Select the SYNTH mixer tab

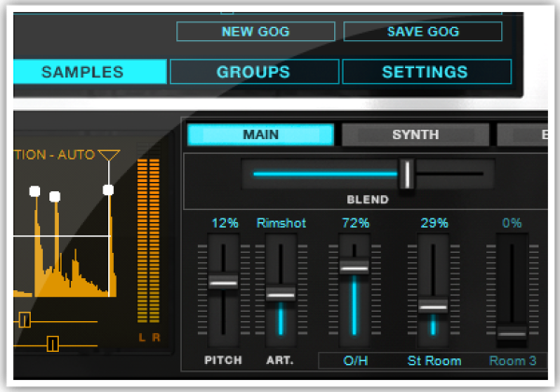[x=415, y=134]
